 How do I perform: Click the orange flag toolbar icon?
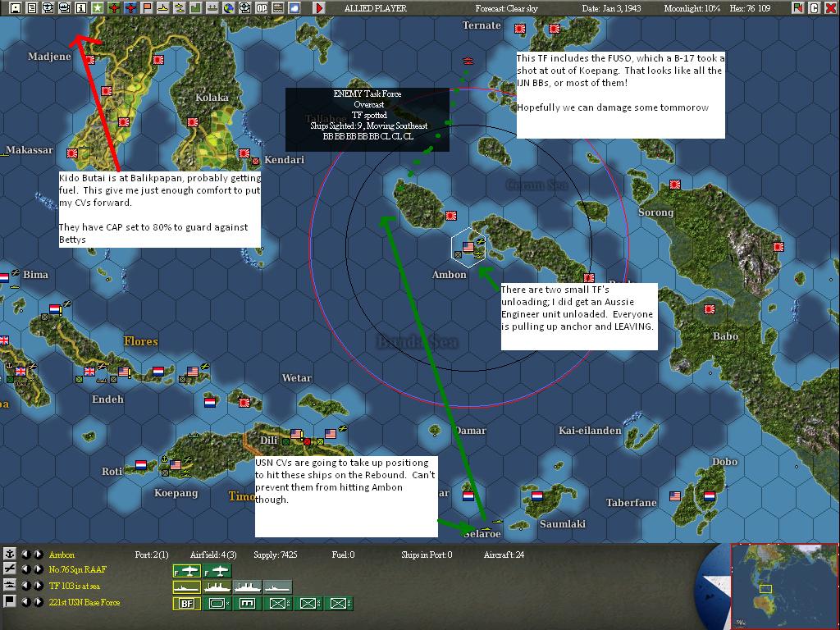(x=147, y=8)
